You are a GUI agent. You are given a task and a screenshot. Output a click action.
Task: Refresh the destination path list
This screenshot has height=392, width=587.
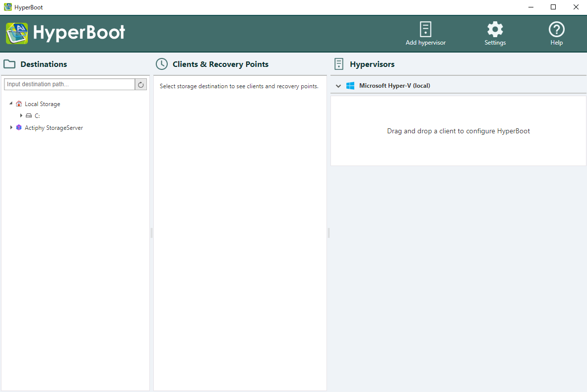(141, 85)
